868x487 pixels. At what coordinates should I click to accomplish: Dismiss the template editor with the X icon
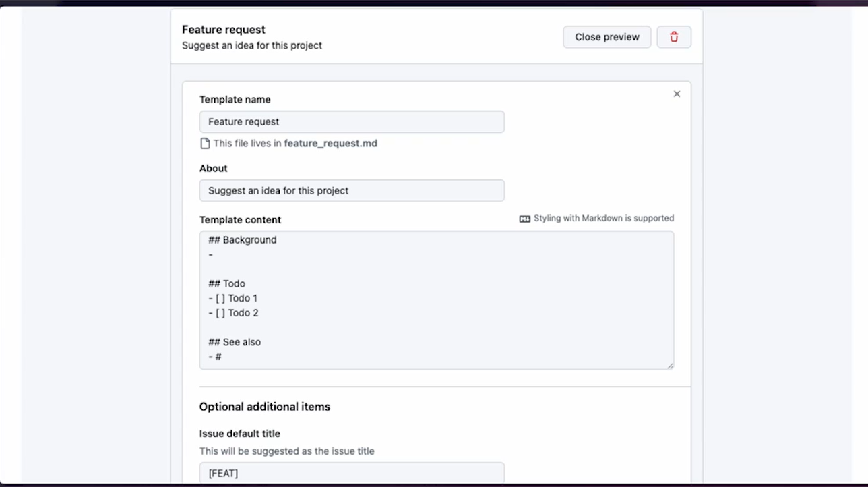[x=677, y=94]
